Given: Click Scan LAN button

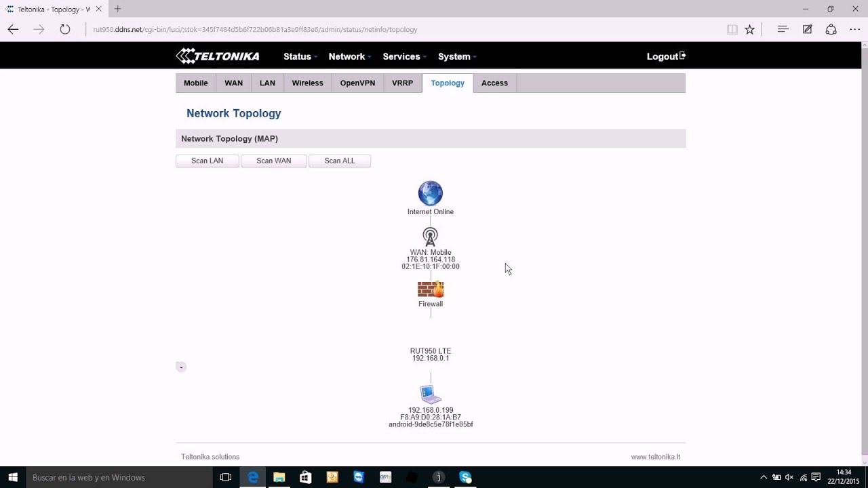Looking at the screenshot, I should pos(208,161).
